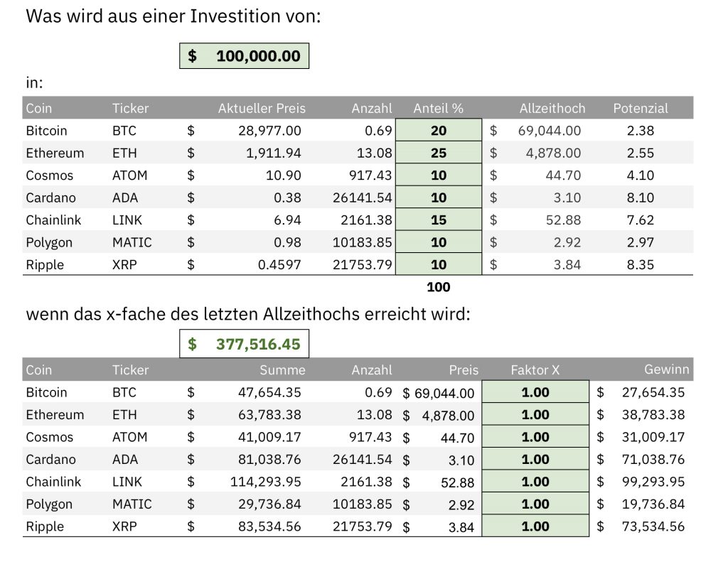Click Cosmos Gewinn value 31,009.17

coord(653,437)
